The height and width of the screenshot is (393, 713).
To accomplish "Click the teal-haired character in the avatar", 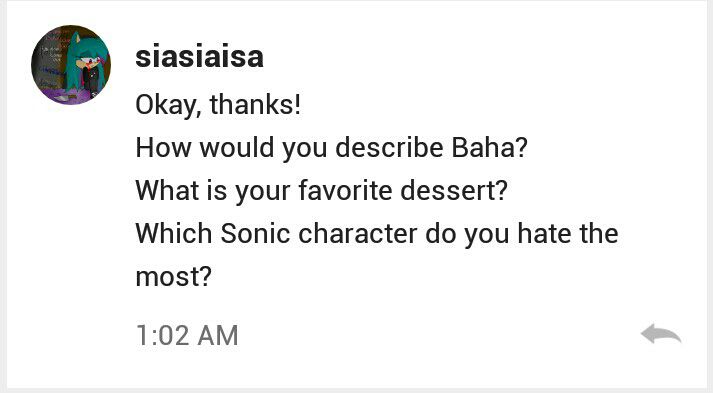I will point(86,66).
